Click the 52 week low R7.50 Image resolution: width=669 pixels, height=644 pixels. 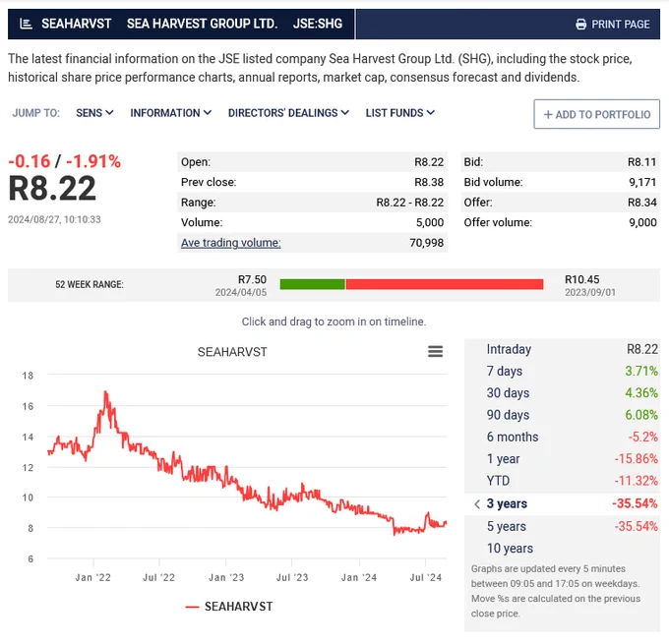(252, 279)
